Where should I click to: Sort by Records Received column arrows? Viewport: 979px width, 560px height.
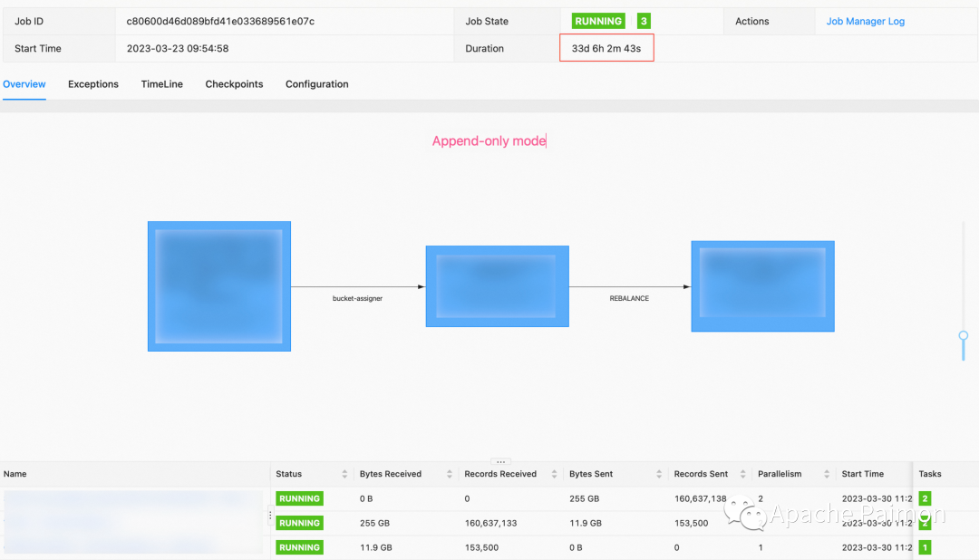pyautogui.click(x=555, y=475)
